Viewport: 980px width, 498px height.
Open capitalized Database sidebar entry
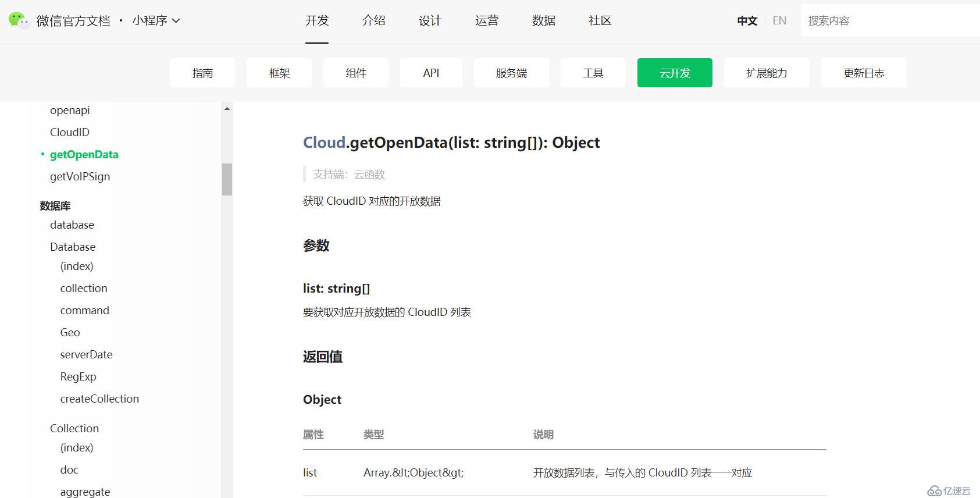(x=73, y=247)
